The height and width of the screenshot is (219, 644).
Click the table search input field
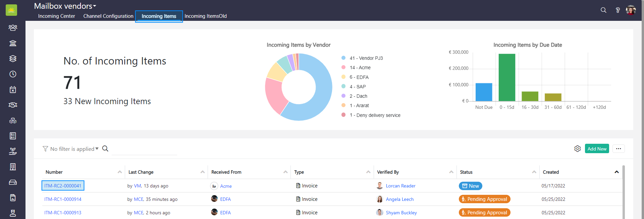144,149
